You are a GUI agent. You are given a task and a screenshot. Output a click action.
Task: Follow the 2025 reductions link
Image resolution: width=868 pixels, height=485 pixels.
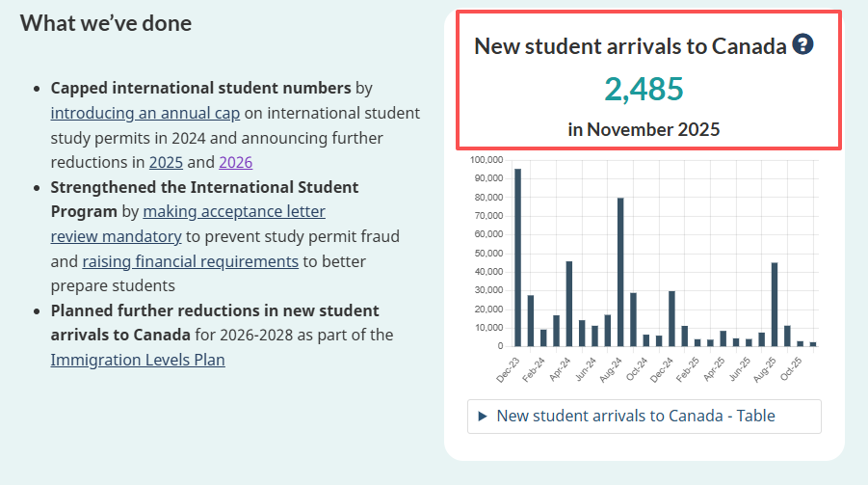coord(166,162)
